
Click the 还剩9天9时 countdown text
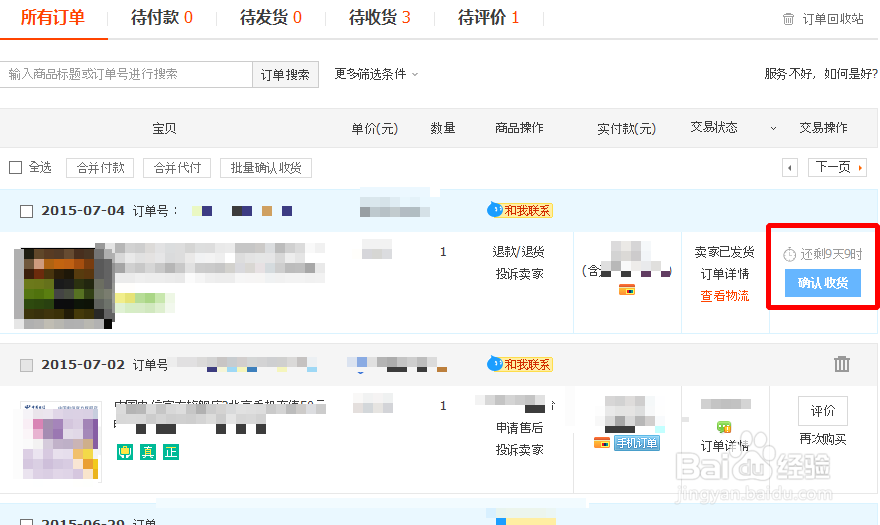coord(831,254)
